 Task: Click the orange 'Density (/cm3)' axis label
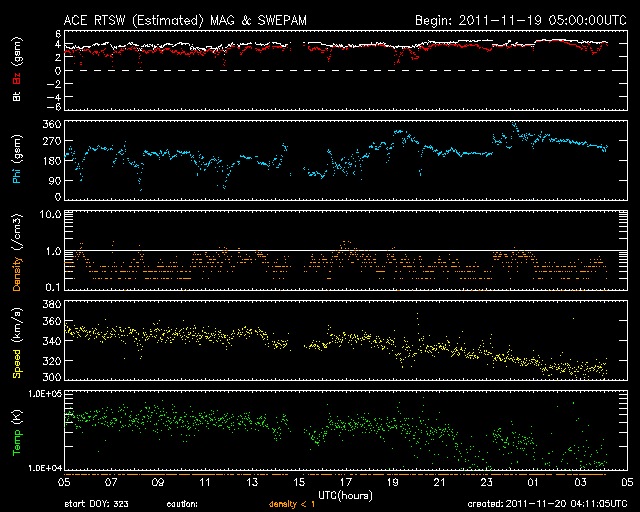17,252
